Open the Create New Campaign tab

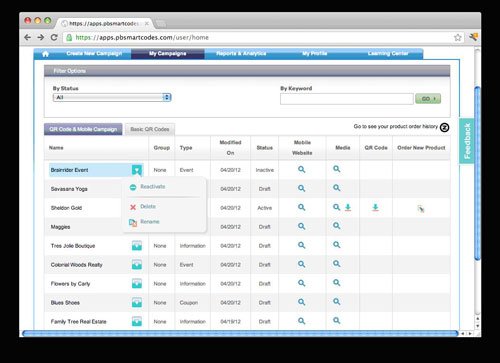click(x=94, y=53)
